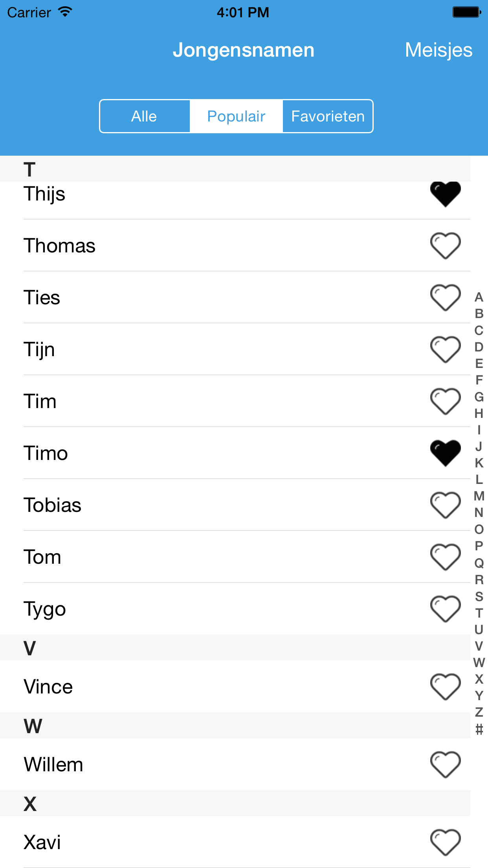Tap the heart icon next to Ties
Image resolution: width=488 pixels, height=868 pixels.
coord(445,298)
